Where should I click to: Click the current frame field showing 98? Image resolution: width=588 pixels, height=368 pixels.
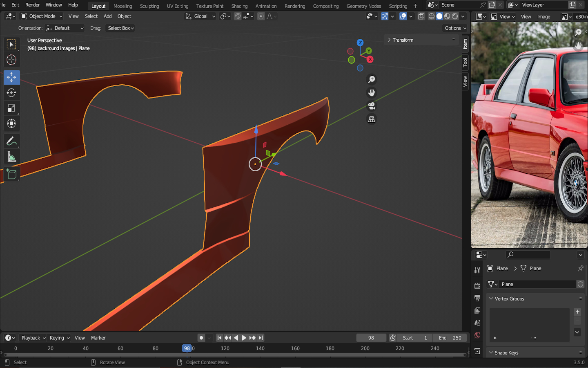click(x=371, y=338)
